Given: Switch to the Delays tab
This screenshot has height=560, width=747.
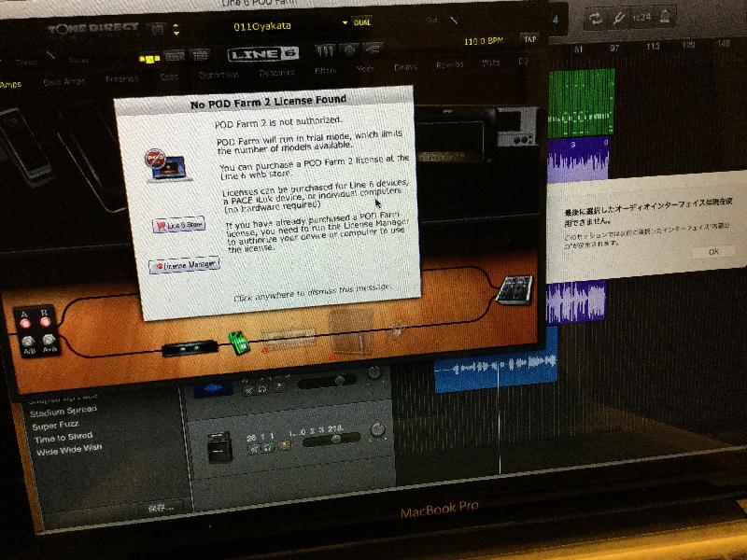Looking at the screenshot, I should point(405,67).
